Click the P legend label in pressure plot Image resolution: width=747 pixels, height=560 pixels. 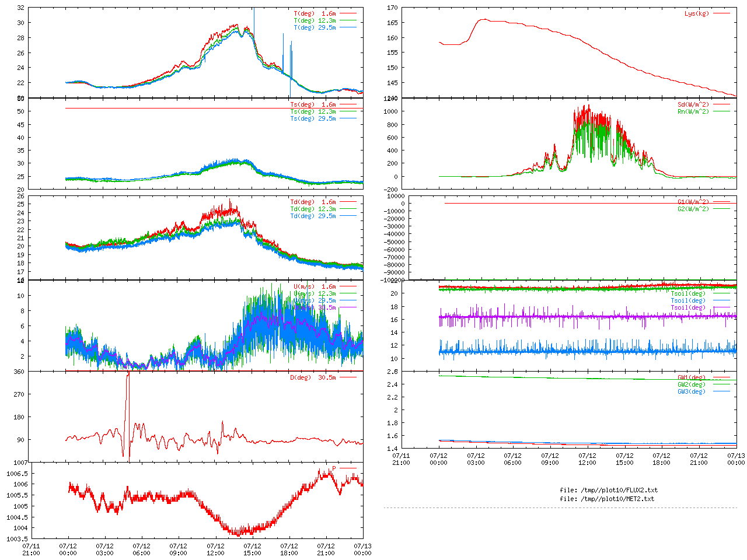(334, 468)
